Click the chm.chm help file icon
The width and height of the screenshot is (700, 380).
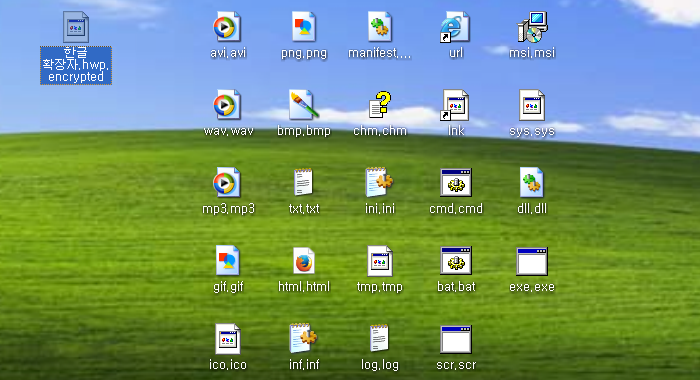380,105
